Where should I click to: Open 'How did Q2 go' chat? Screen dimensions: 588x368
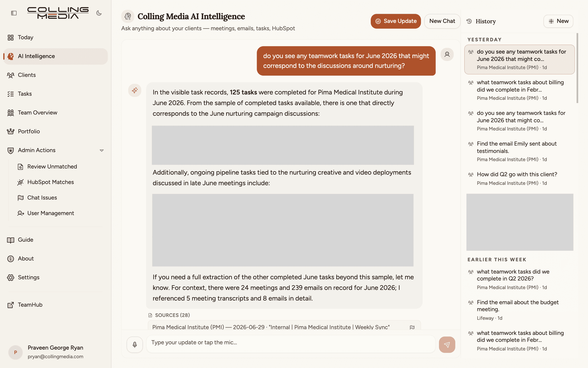point(519,179)
